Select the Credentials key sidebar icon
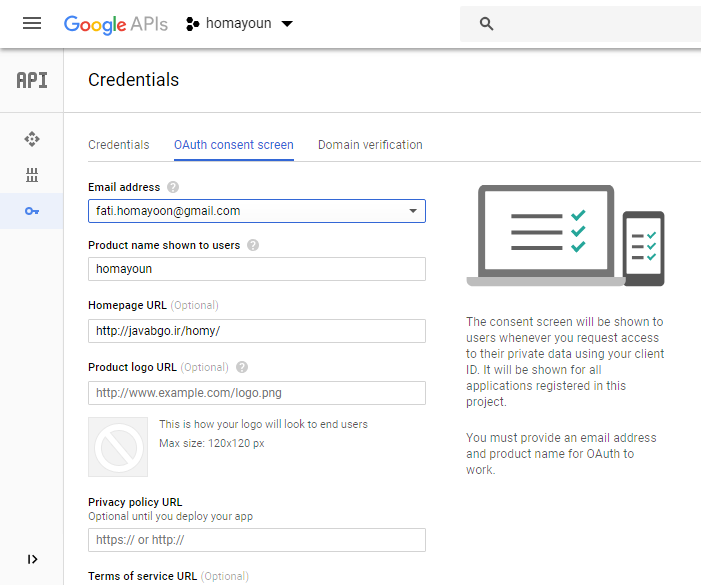 click(x=32, y=211)
